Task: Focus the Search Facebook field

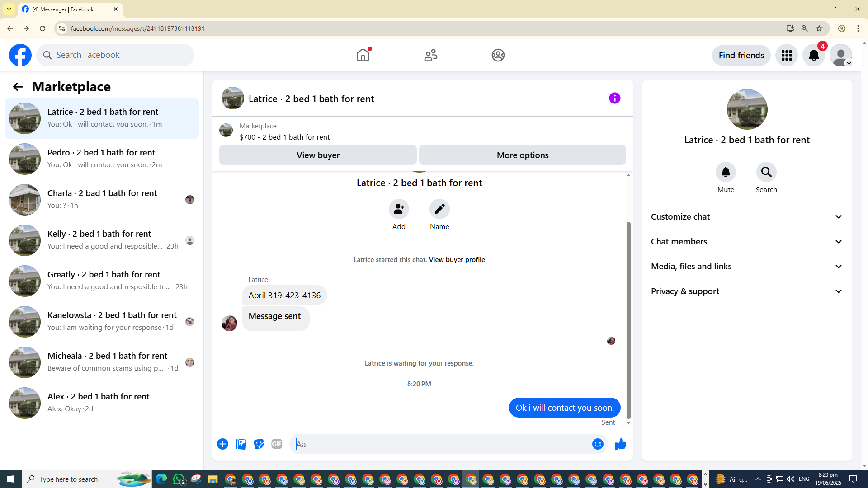Action: coord(115,55)
